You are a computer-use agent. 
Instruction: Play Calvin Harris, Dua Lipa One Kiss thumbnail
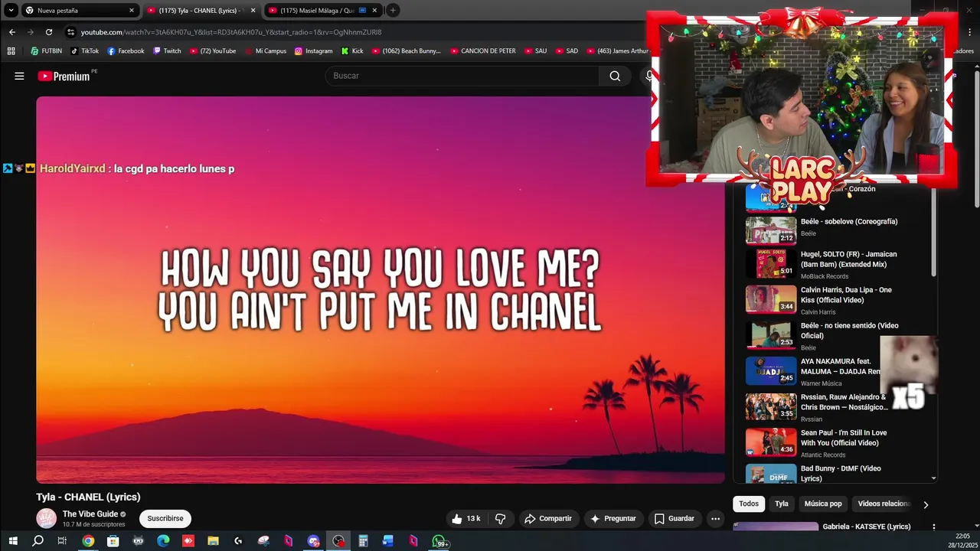click(x=771, y=299)
